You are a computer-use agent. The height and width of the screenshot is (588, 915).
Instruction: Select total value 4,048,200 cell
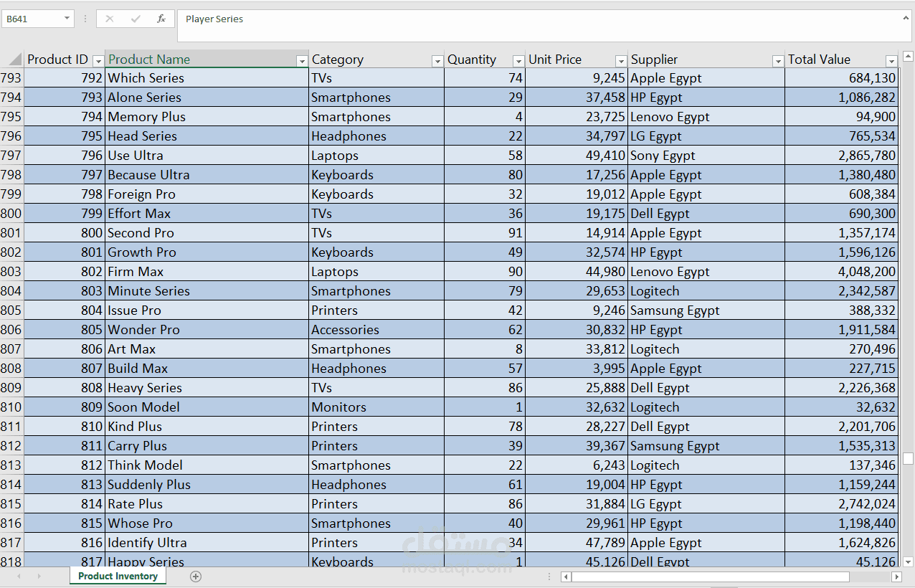(841, 272)
